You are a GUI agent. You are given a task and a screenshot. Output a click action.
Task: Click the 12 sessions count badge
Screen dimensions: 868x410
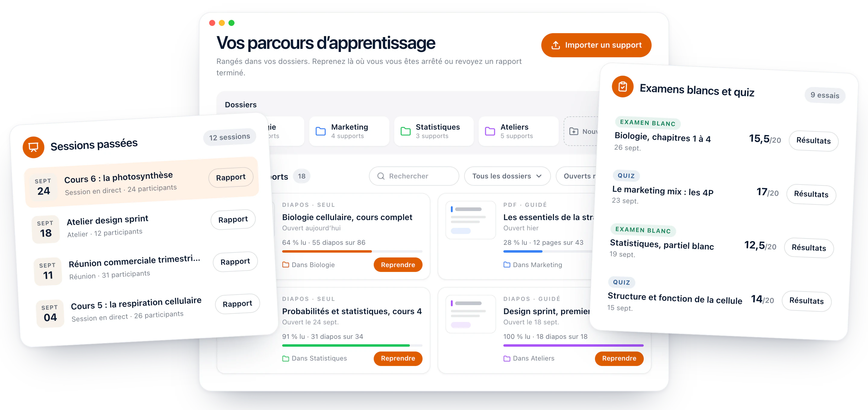point(229,137)
